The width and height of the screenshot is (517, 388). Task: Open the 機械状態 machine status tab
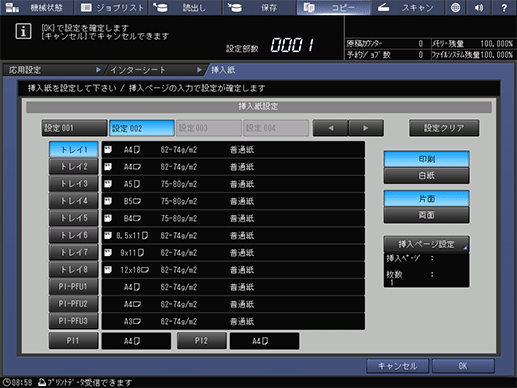coord(36,7)
